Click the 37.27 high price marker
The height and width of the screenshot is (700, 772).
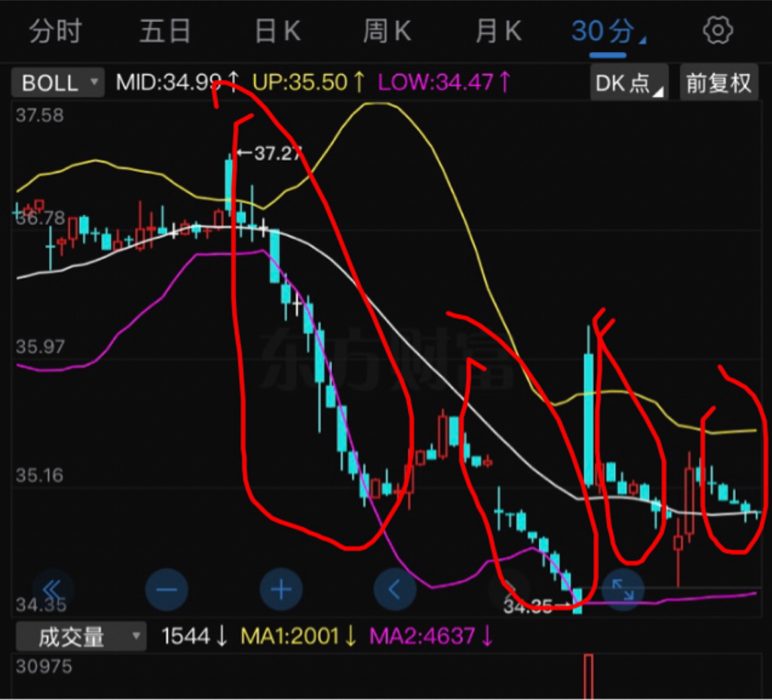(270, 153)
